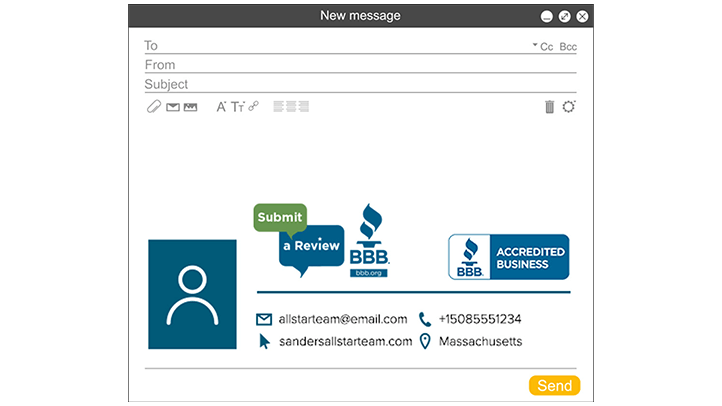Click the Massachusetts location text

[x=481, y=342]
